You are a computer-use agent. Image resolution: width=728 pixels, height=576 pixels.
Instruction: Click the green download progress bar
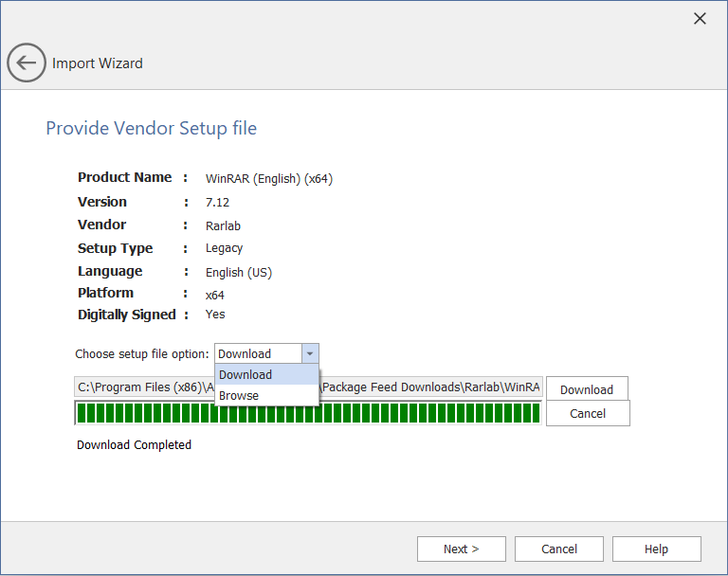pos(308,413)
